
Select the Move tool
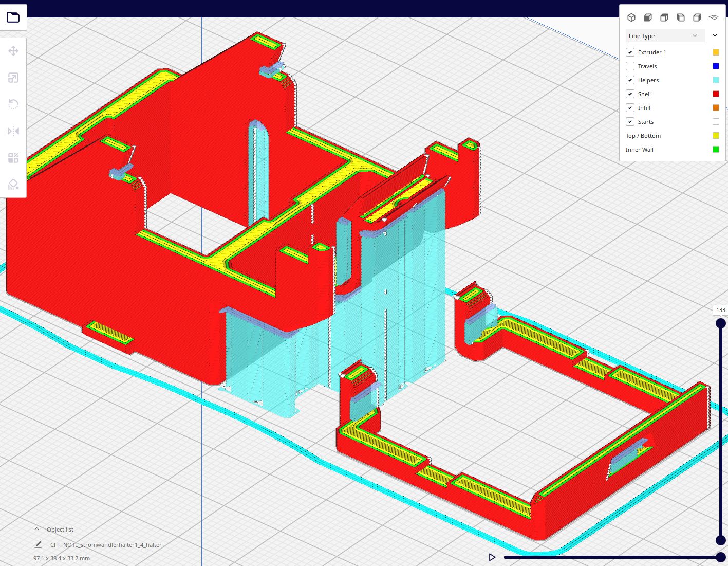click(13, 51)
